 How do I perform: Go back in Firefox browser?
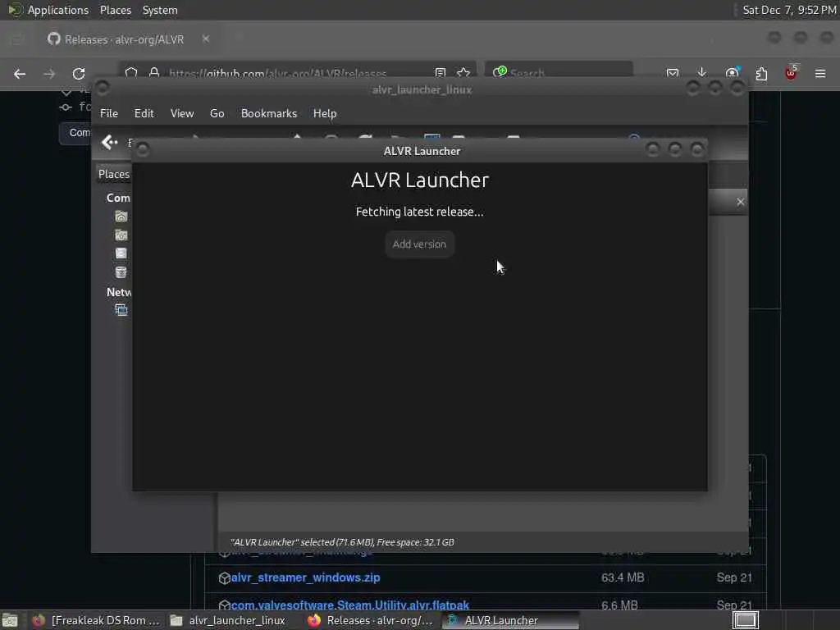20,74
